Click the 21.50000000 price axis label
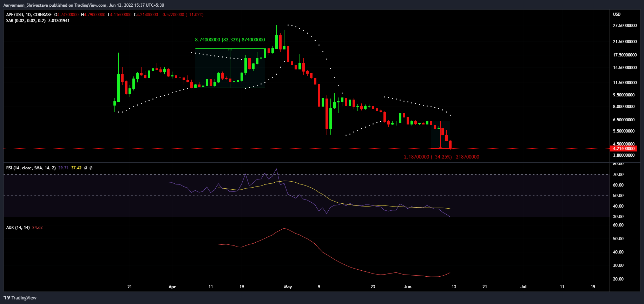 [x=625, y=42]
